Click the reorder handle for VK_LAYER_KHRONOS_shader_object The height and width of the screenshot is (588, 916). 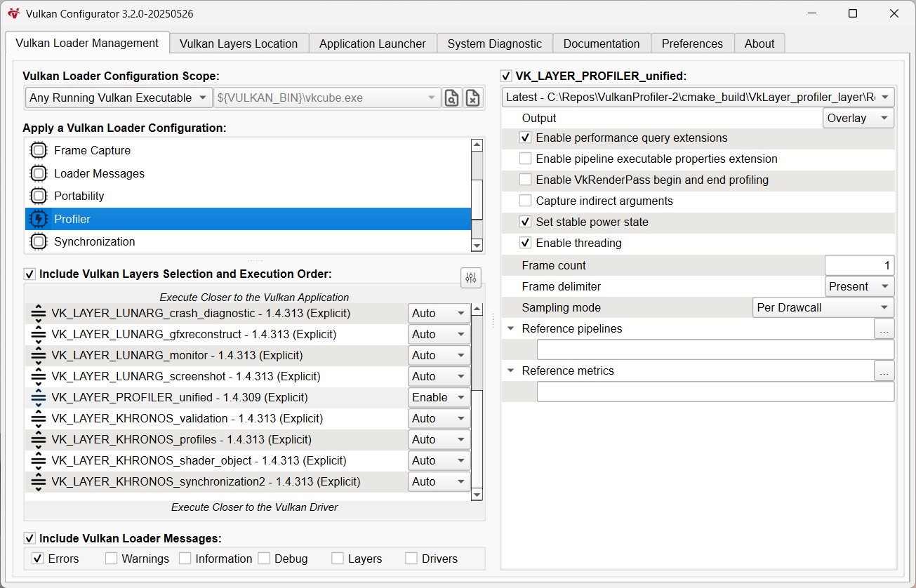(39, 460)
